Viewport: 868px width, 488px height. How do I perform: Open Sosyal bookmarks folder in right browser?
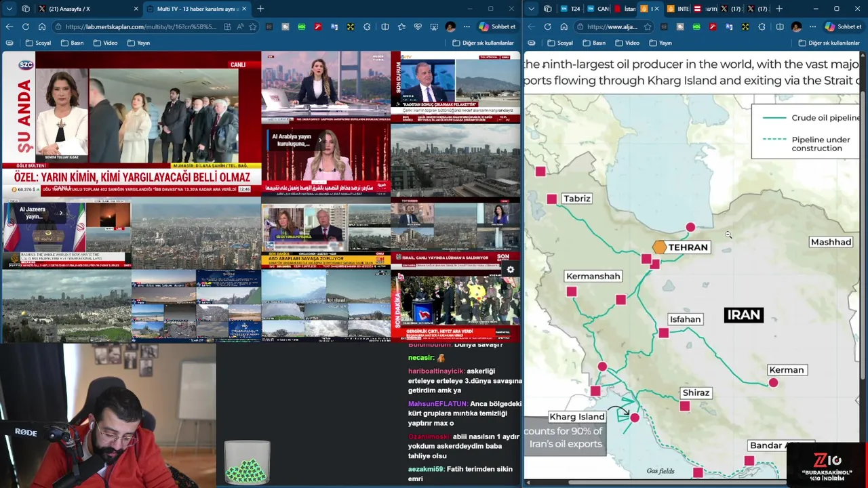560,43
